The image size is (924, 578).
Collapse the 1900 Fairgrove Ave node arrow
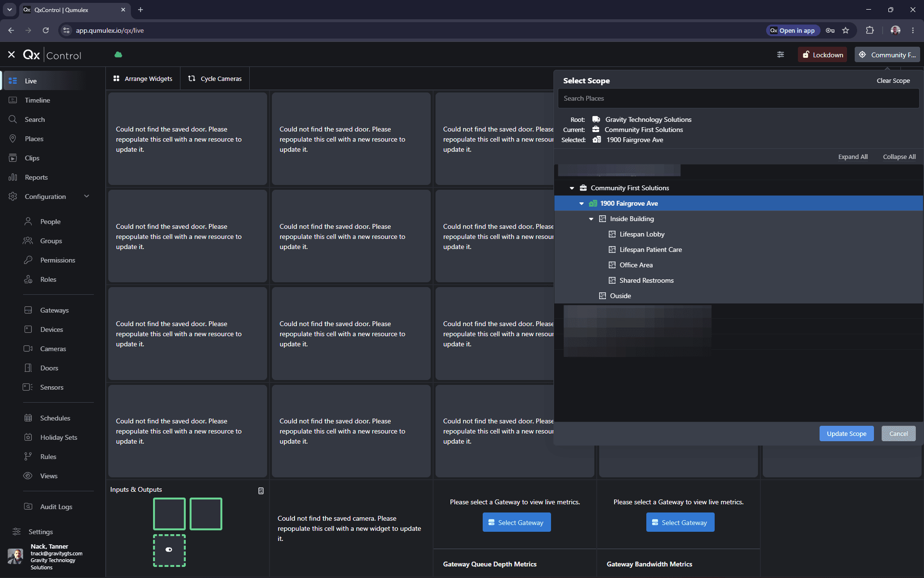point(581,204)
